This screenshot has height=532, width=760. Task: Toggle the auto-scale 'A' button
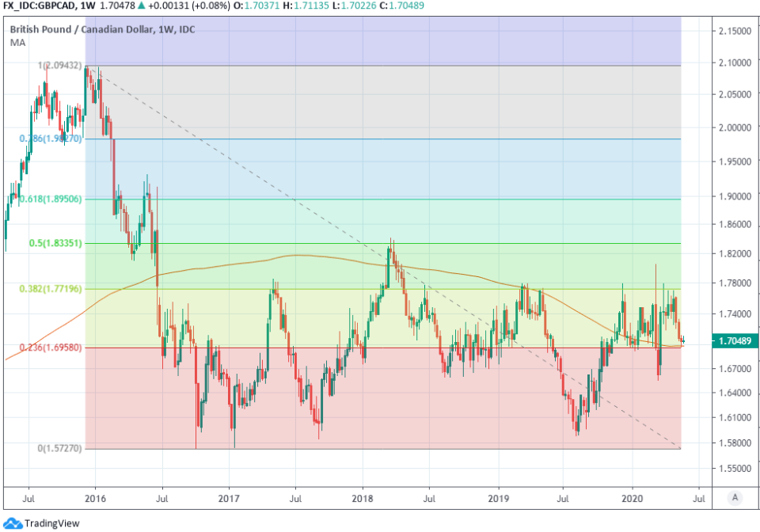point(735,497)
